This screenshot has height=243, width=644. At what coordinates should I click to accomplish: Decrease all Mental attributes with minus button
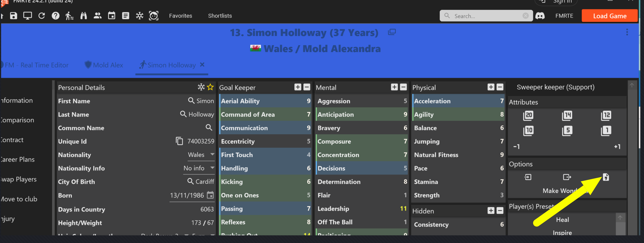click(403, 87)
